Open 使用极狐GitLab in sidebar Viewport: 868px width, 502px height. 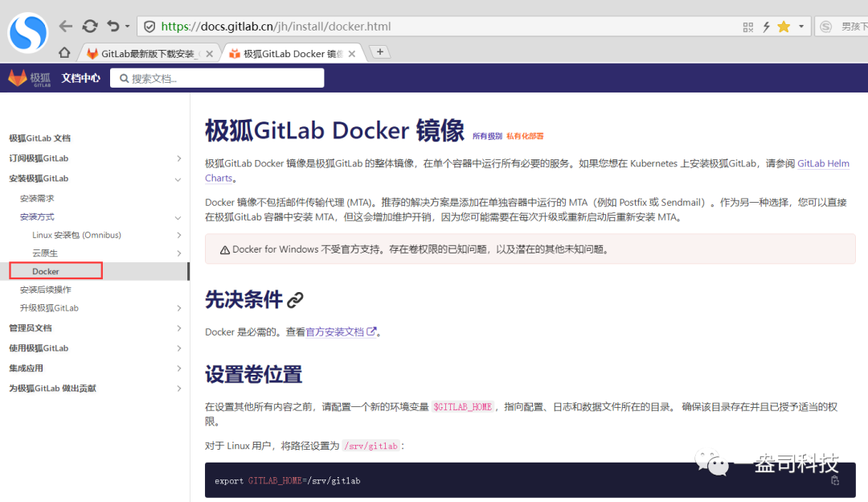[39, 348]
